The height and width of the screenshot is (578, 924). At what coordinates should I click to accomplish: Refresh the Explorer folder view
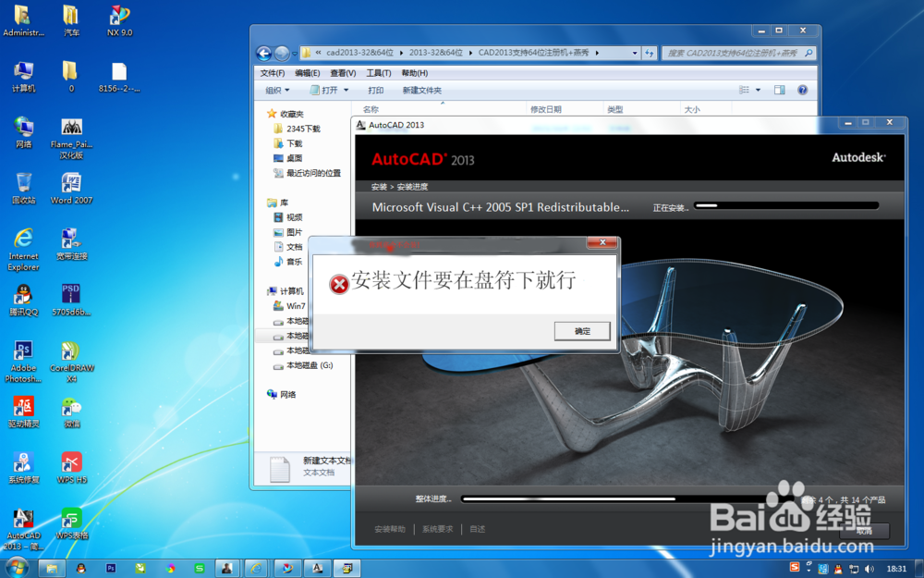(650, 53)
